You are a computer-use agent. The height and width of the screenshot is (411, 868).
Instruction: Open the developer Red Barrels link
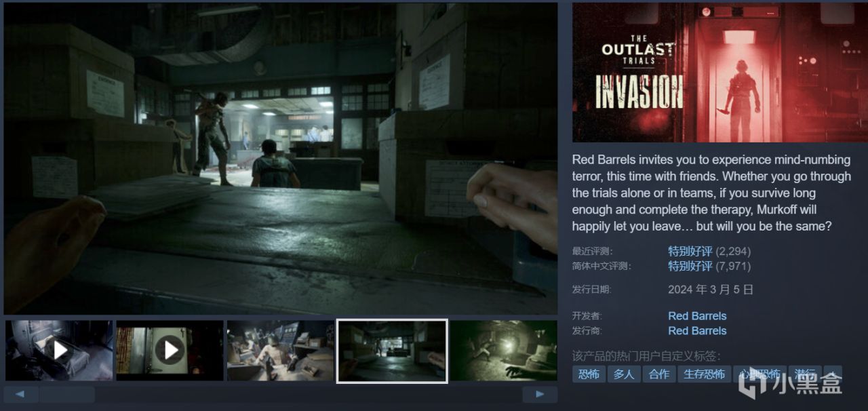point(697,316)
